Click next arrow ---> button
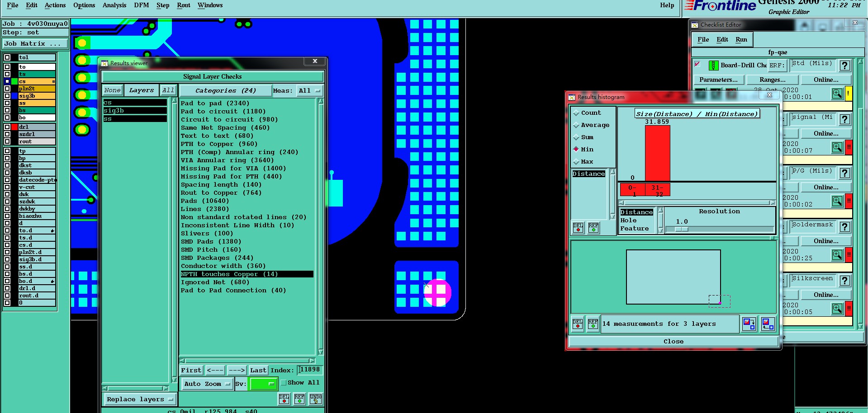This screenshot has height=413, width=868. click(x=237, y=371)
